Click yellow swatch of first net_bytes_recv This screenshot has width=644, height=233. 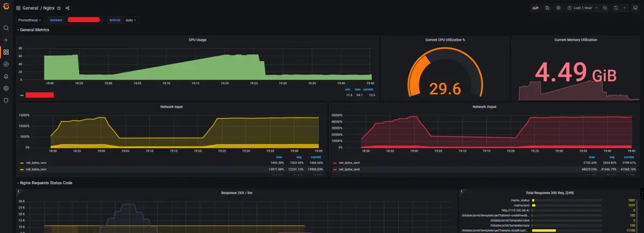pos(22,163)
